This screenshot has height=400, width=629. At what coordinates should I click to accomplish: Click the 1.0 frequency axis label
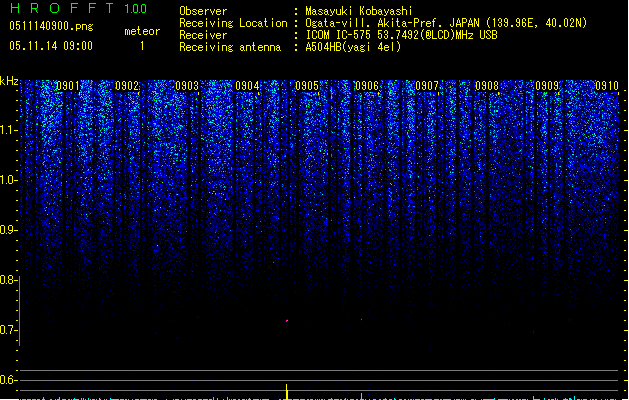(x=8, y=180)
